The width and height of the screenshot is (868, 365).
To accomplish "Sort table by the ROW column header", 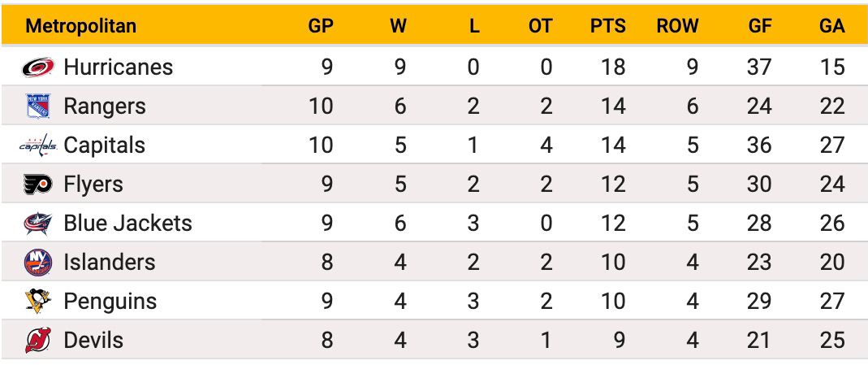I will point(677,25).
